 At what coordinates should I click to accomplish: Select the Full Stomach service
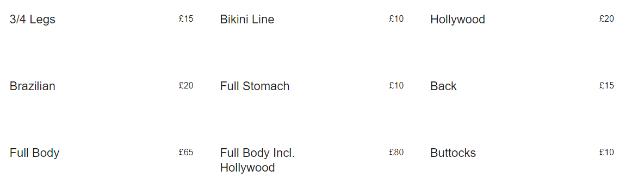[255, 86]
